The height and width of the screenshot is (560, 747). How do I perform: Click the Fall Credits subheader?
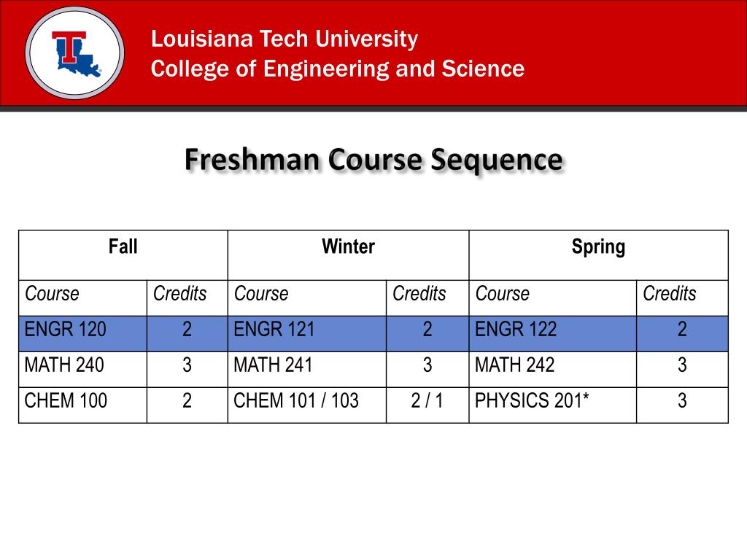pyautogui.click(x=180, y=294)
